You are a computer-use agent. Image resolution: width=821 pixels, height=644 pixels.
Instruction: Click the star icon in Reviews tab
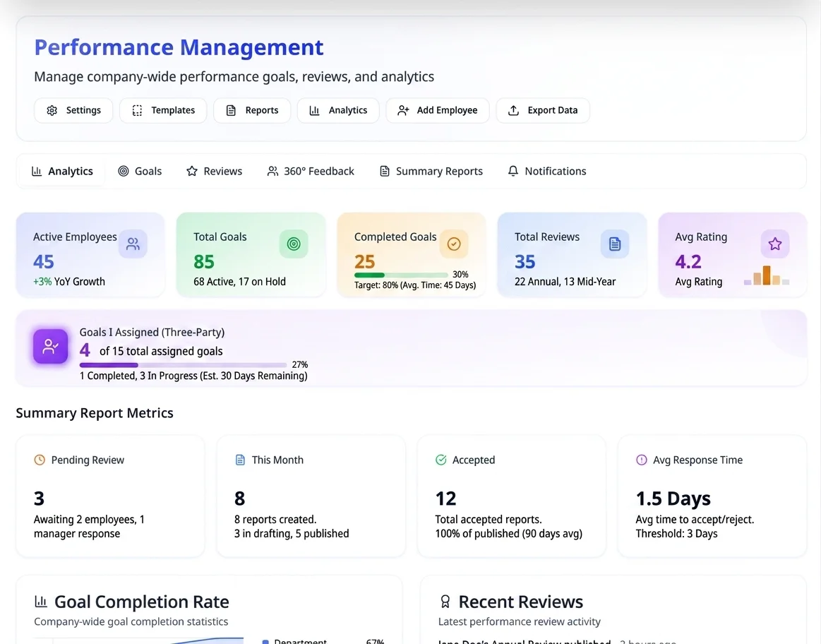[x=192, y=171]
